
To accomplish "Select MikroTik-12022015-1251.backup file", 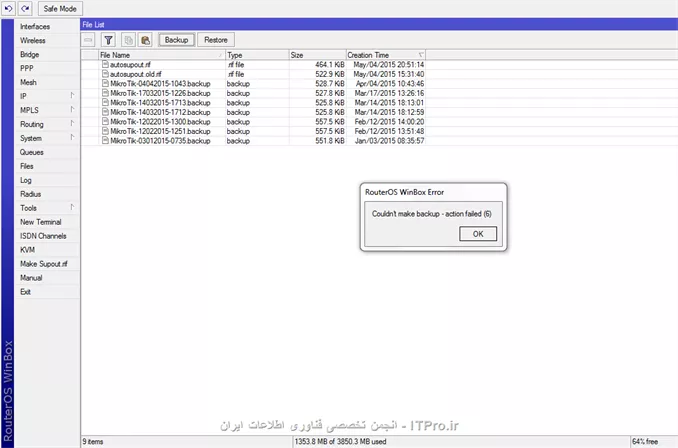I will click(x=160, y=131).
